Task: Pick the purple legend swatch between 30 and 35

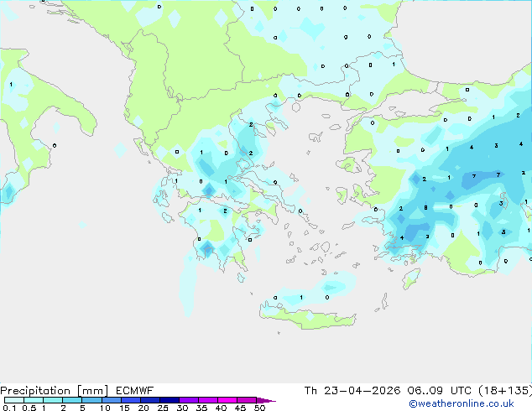Action: click(189, 400)
